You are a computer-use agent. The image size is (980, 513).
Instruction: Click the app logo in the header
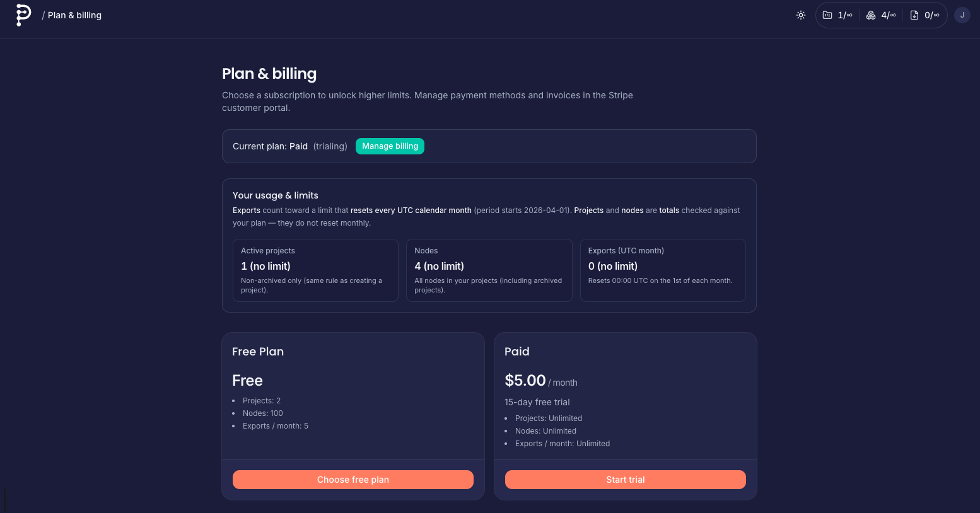[x=23, y=15]
